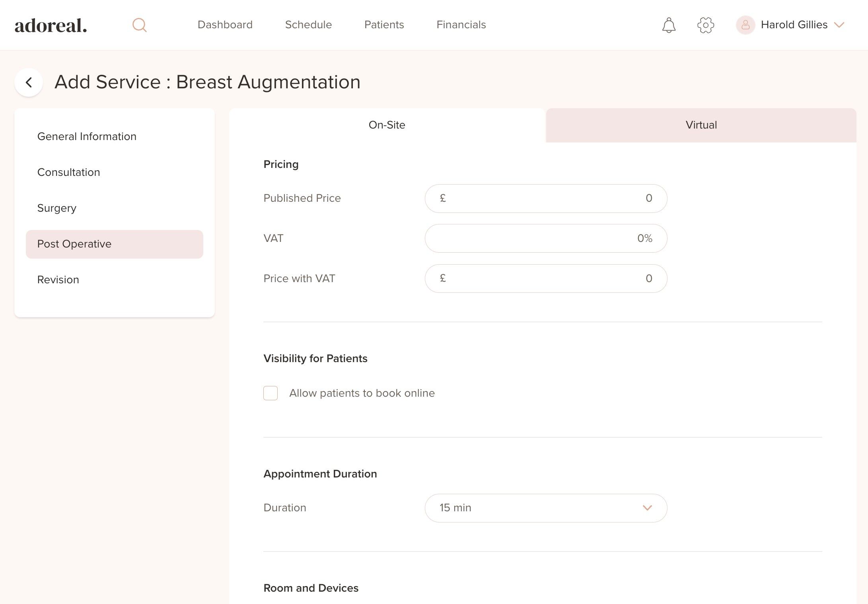Open the Duration dropdown
The height and width of the screenshot is (604, 868).
545,508
